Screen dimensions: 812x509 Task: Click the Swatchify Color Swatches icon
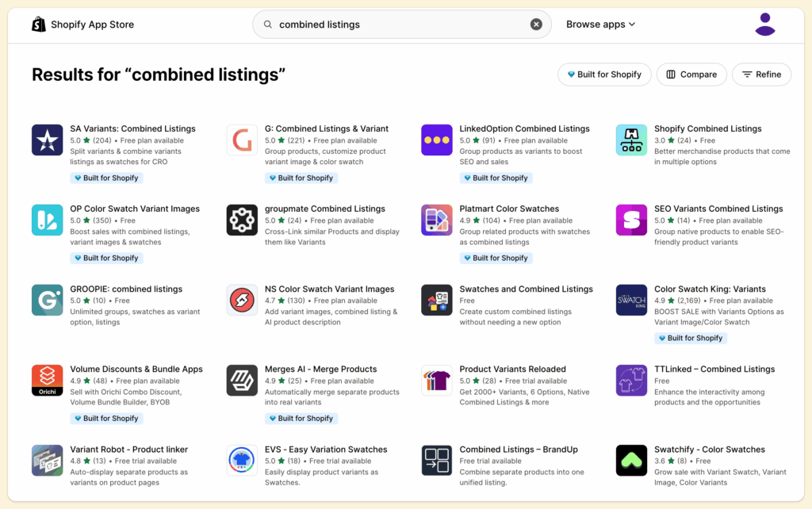pyautogui.click(x=632, y=461)
